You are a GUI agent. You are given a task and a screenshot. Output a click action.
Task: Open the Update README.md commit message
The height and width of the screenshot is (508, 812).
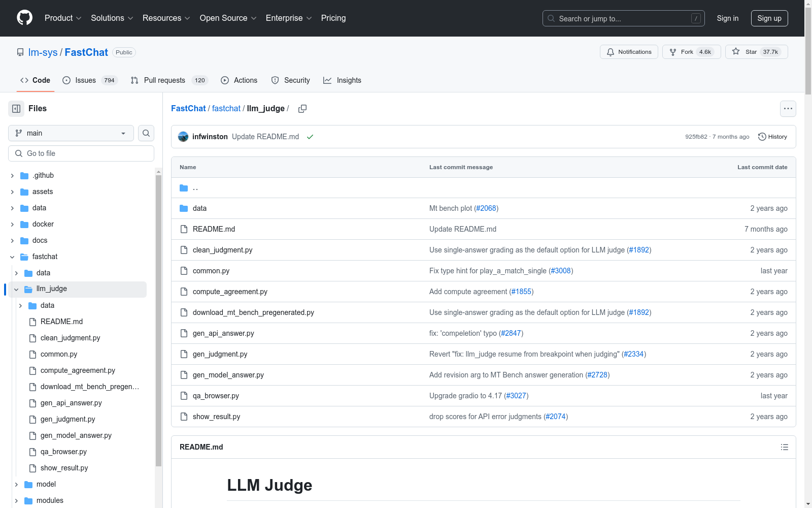point(265,137)
